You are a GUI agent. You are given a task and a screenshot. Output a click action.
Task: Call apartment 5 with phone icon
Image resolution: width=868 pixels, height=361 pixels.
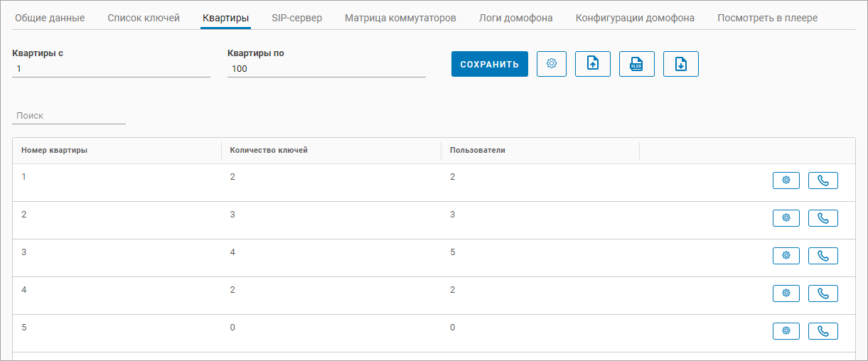pyautogui.click(x=823, y=331)
